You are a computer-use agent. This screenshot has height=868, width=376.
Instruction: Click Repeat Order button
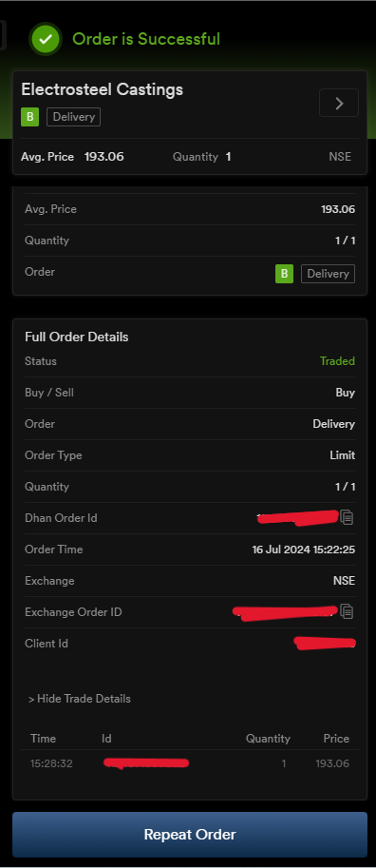(x=190, y=834)
